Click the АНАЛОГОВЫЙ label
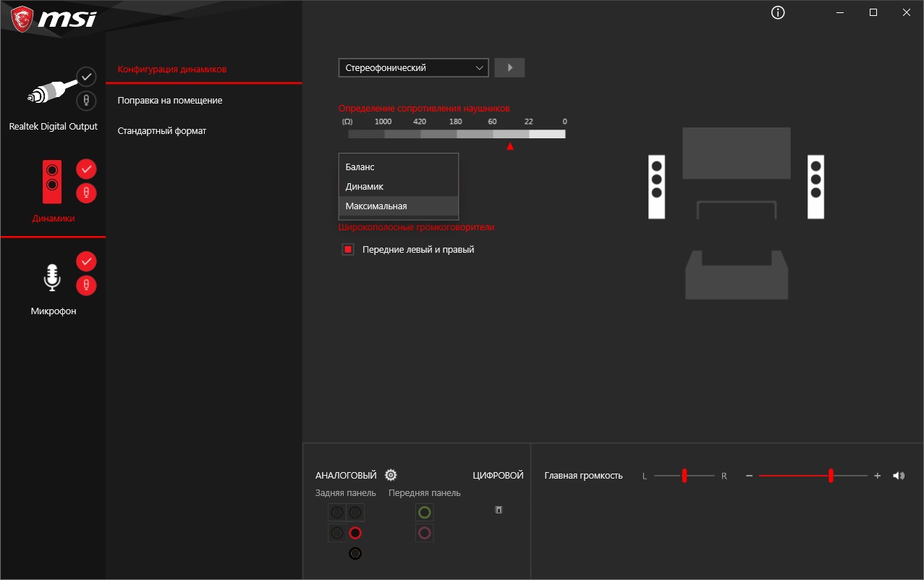The image size is (924, 580). 346,476
